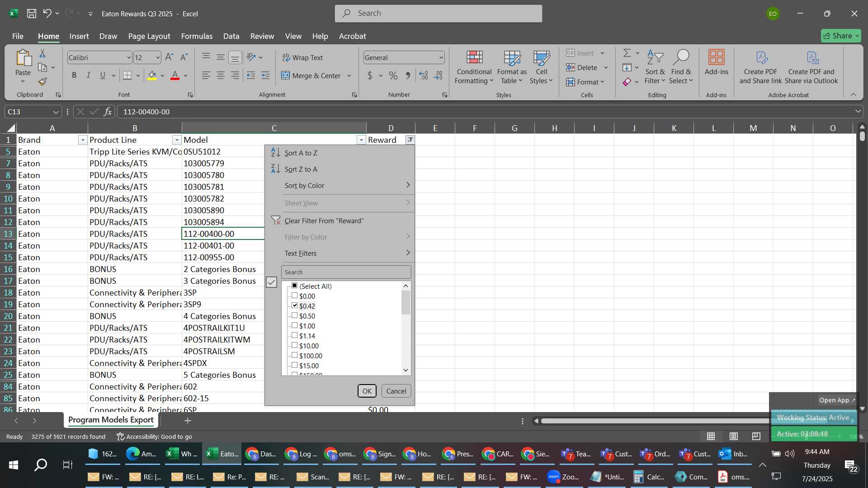
Task: Open Sort & Filter
Action: [655, 67]
